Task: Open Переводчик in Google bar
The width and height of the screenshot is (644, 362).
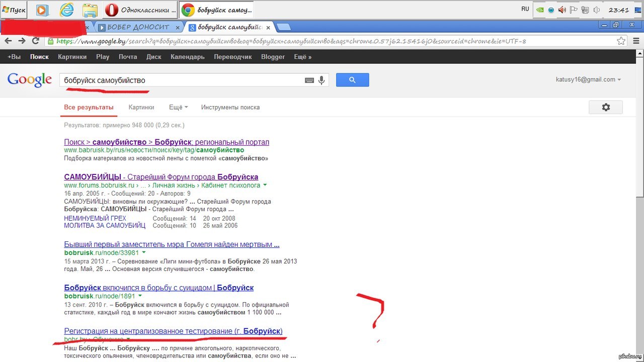Action: [233, 57]
